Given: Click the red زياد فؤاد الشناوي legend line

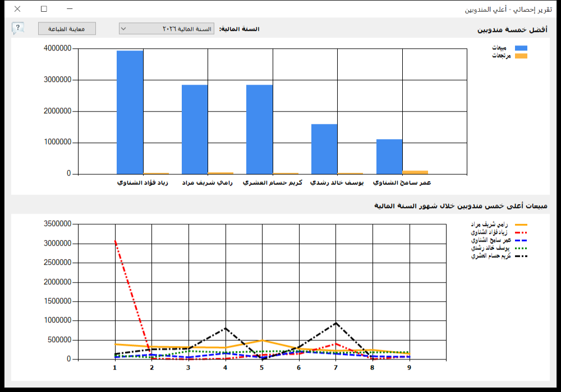Looking at the screenshot, I should pyautogui.click(x=521, y=233).
